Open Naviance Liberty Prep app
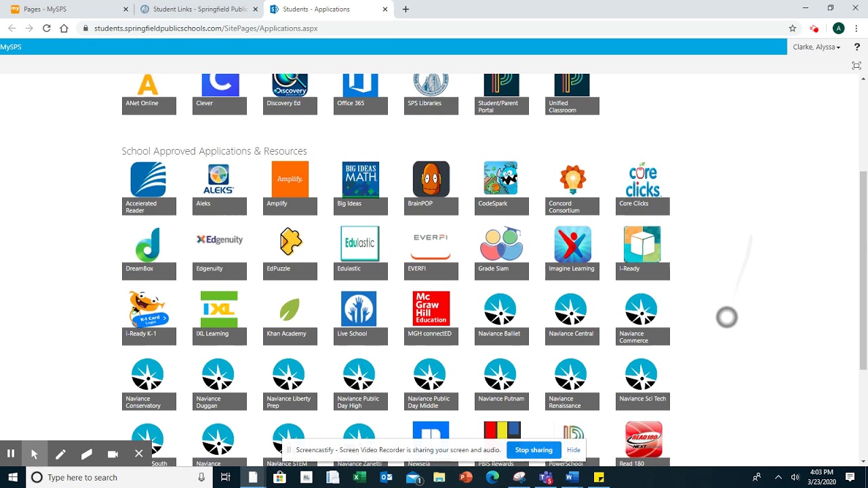 290,384
